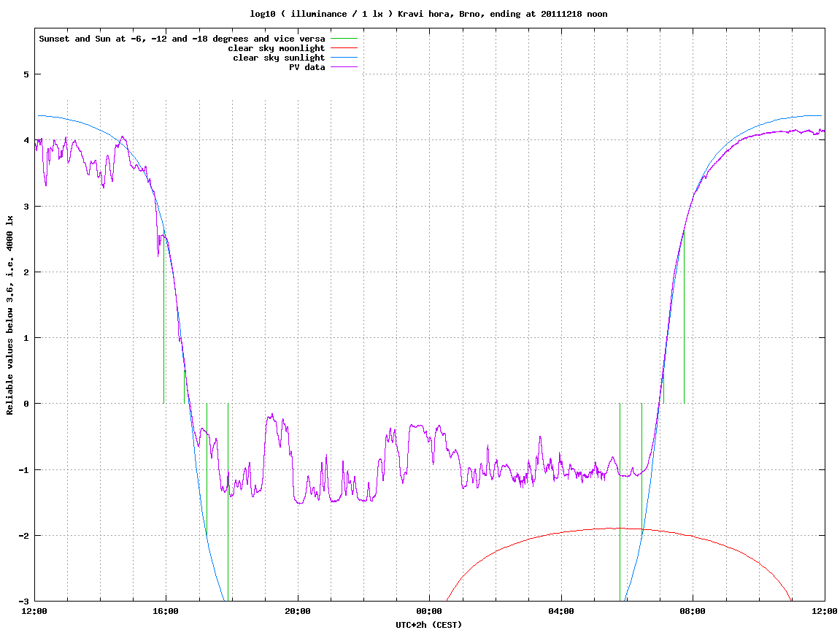This screenshot has width=840, height=630.
Task: Click the y-axis tick label 3
Action: point(26,207)
